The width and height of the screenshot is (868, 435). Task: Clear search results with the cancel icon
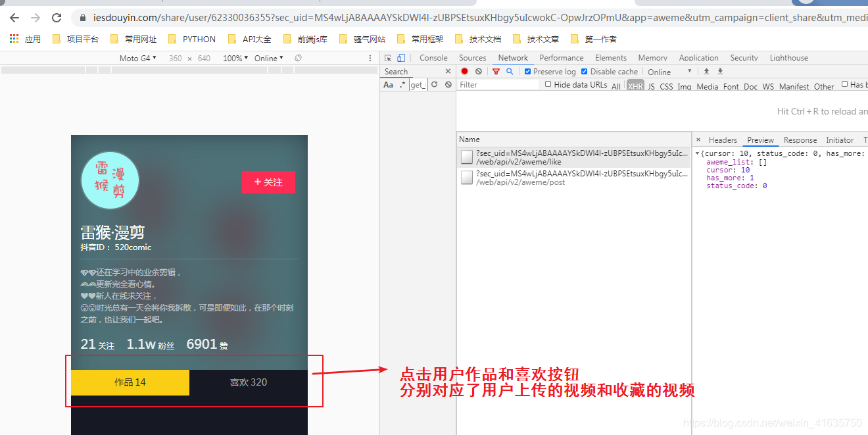click(x=448, y=85)
